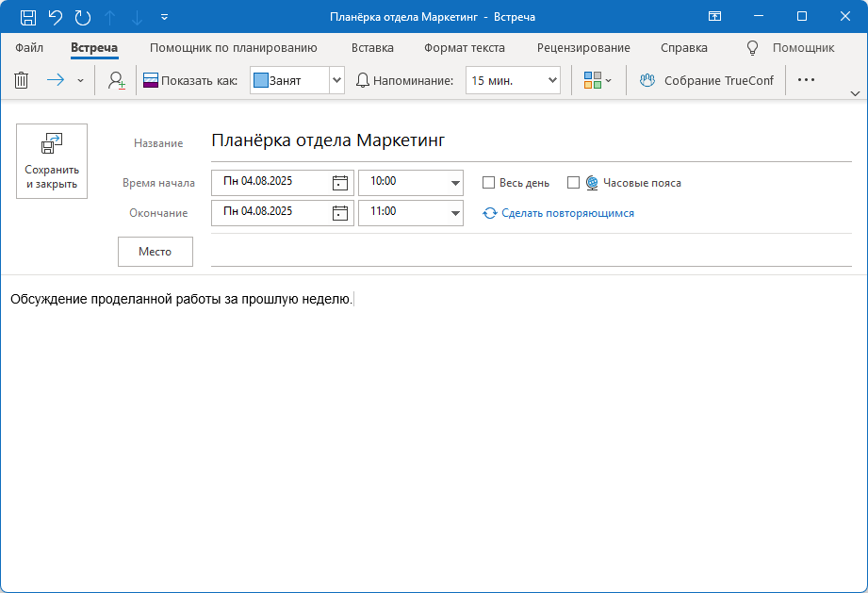Open the Review ribbon tab

click(583, 48)
